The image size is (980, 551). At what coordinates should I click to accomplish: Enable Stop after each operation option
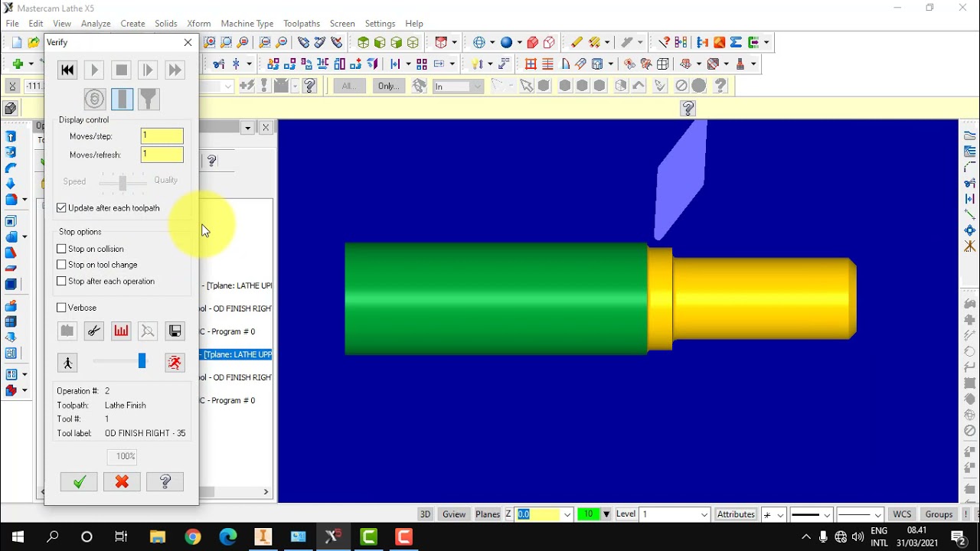tap(61, 281)
